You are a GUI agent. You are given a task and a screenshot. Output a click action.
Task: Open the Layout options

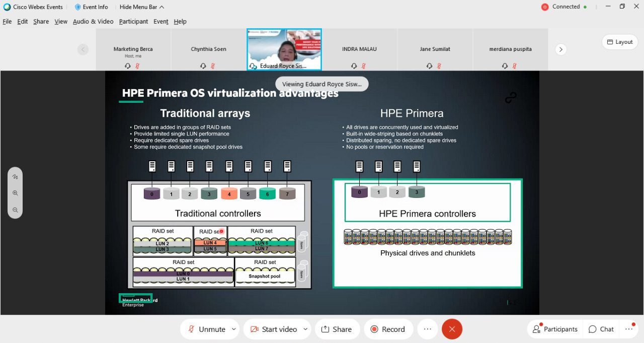(x=619, y=42)
